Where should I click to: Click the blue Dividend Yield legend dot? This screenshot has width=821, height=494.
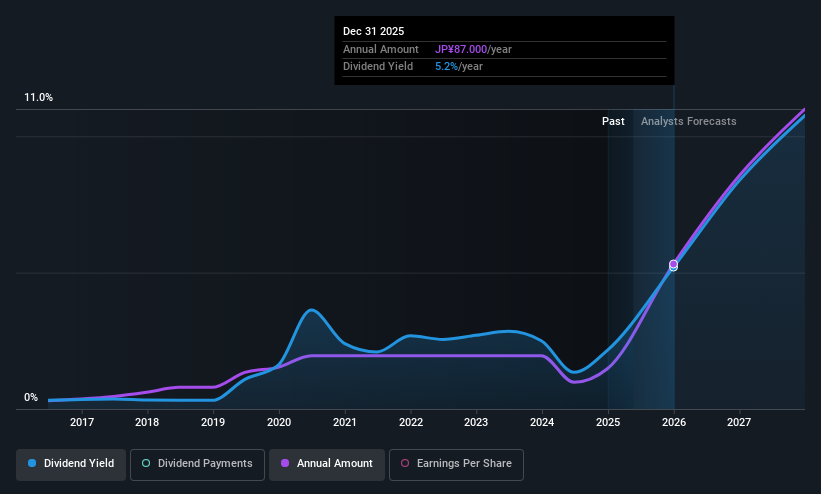tap(32, 463)
